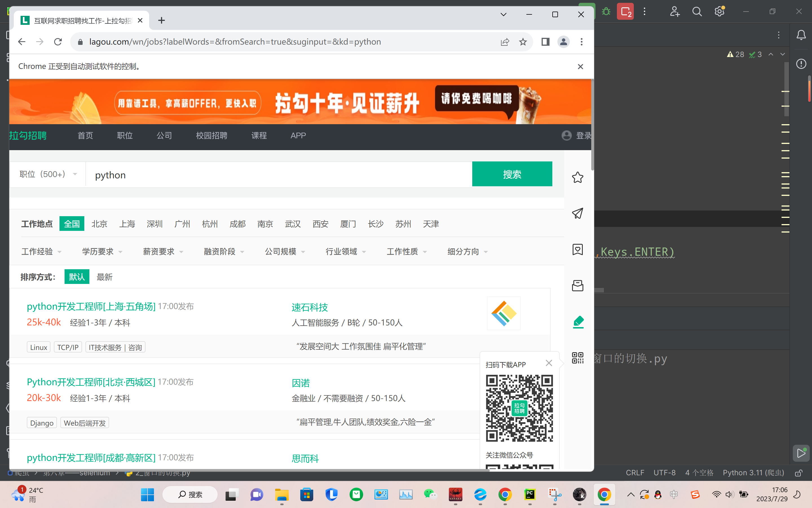Click the python search input field
Screen dimensions: 812x508
tap(279, 175)
